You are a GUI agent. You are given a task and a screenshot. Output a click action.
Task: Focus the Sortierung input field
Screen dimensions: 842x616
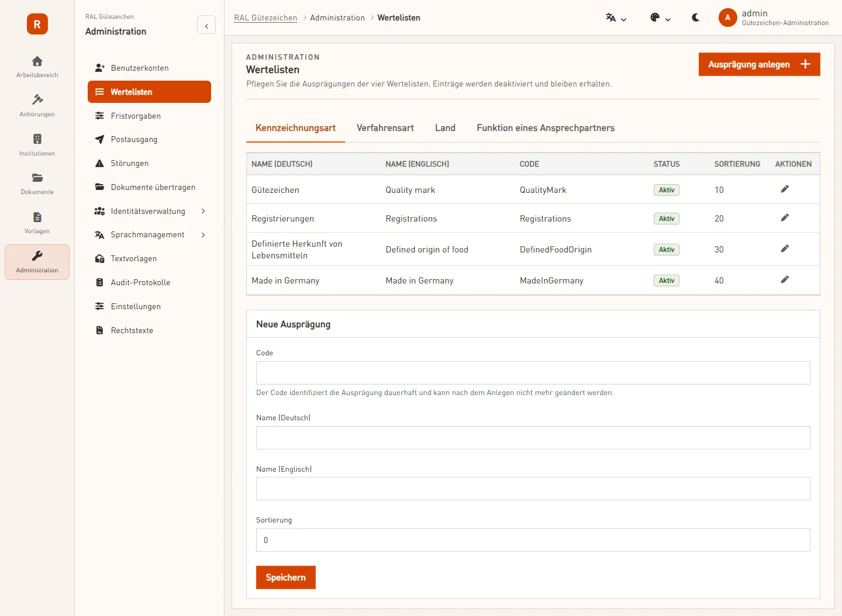tap(533, 540)
